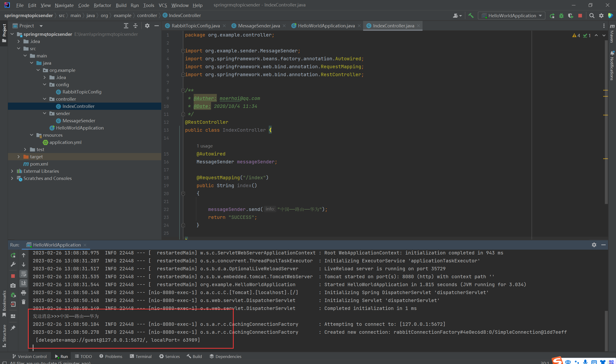Switch to the RabbitTopicConfig.java tab
The height and width of the screenshot is (364, 616).
(x=195, y=26)
